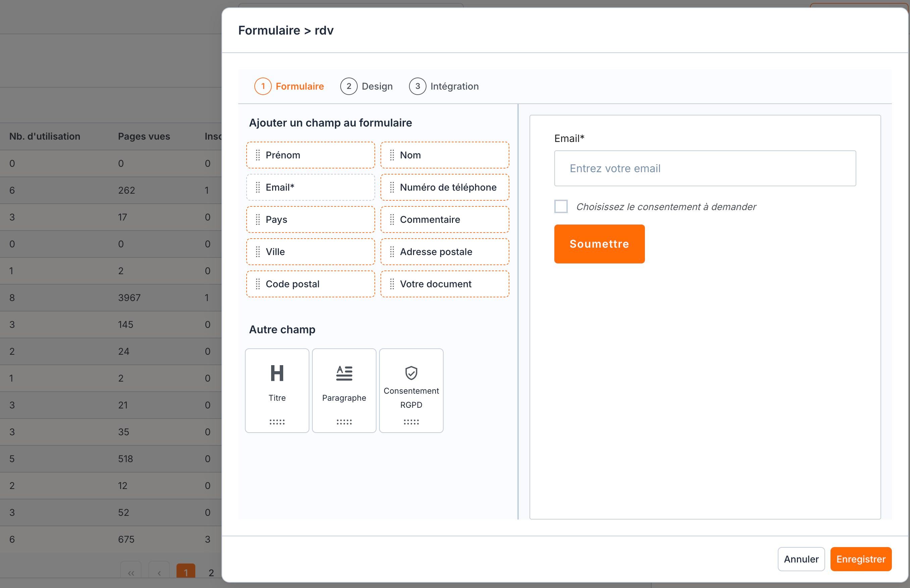Click the 'Formulaire > rdv' dialog title
910x588 pixels.
pyautogui.click(x=286, y=30)
